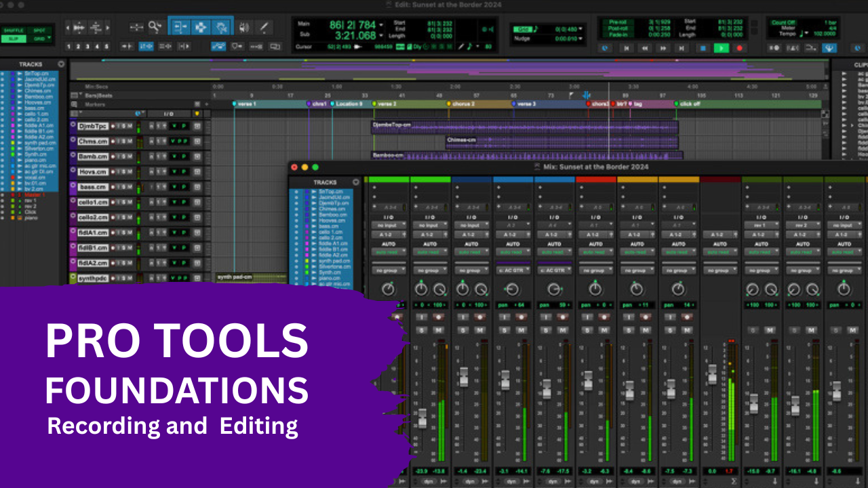Screen dimensions: 868x488
Task: Select the Zoomer magnifier tool
Action: coord(153,27)
